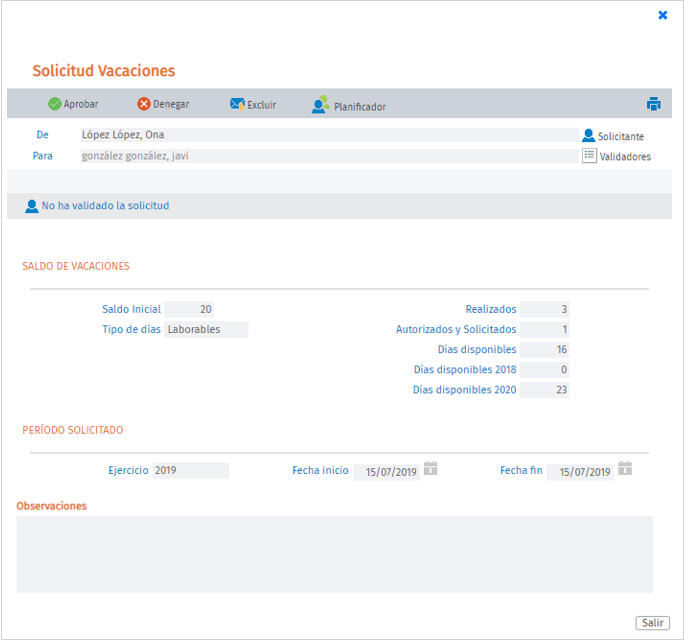Click the Fecha inicio date field
The height and width of the screenshot is (641, 684).
coord(386,472)
